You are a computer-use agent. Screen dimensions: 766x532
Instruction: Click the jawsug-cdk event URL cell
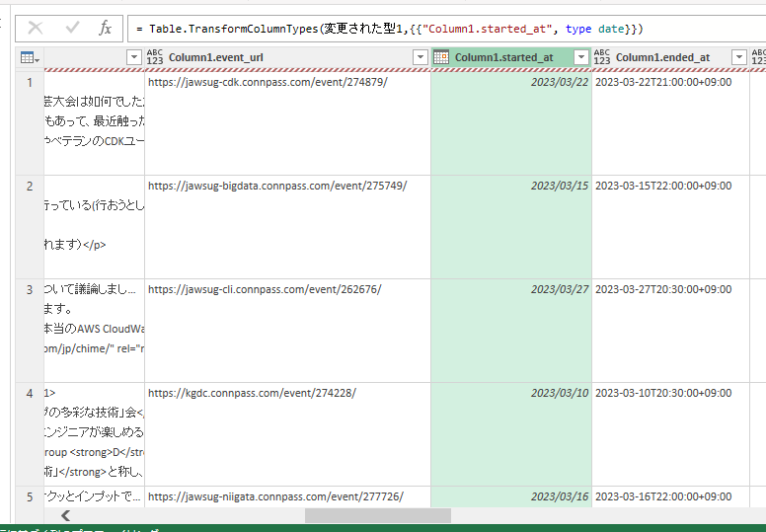[287, 123]
